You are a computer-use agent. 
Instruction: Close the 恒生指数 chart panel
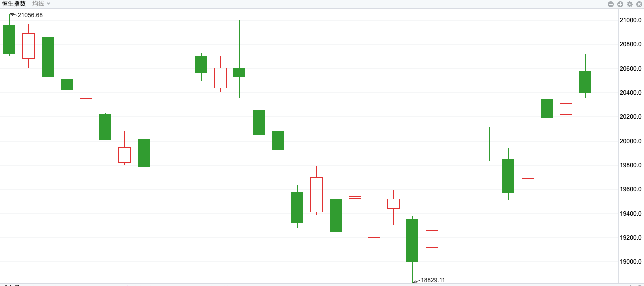[639, 4]
